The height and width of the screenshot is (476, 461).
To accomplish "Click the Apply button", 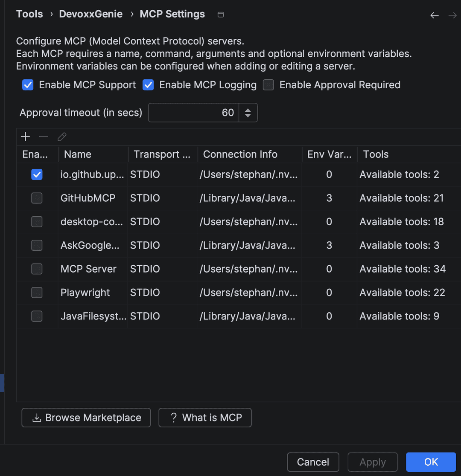I will (373, 462).
